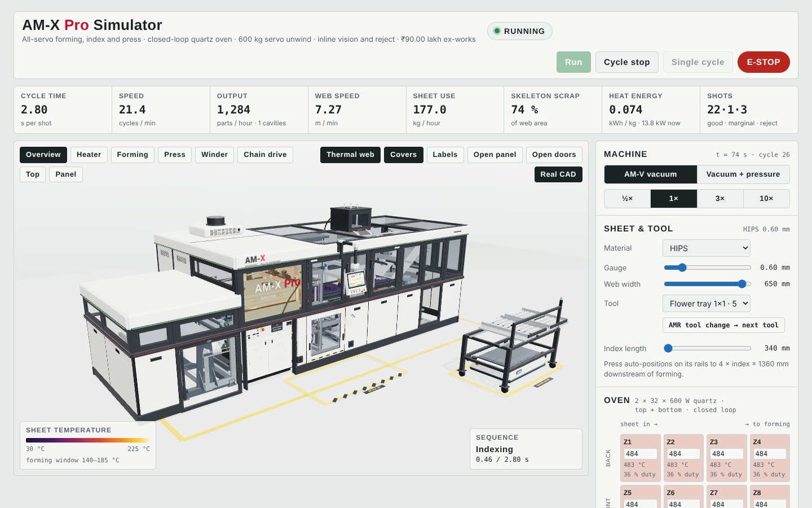
Task: Select Vacuum + pressure machine mode
Action: [x=743, y=174]
